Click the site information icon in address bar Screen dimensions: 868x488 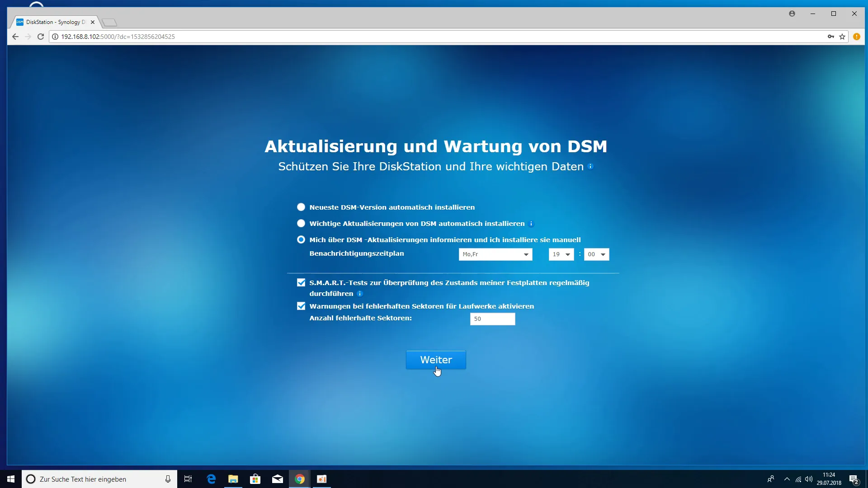tap(55, 37)
